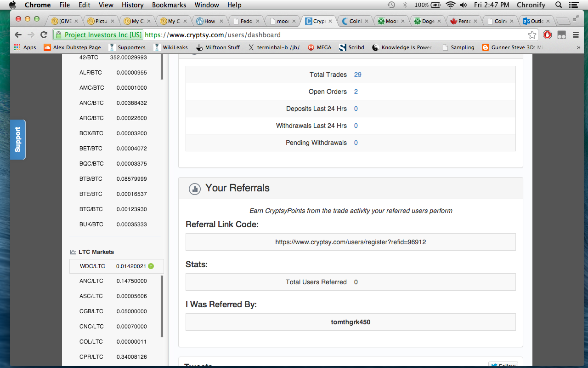
Task: Click the Your Referrals chart icon
Action: (x=195, y=189)
